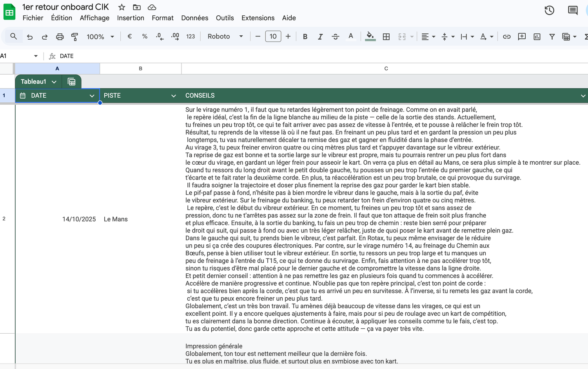Toggle italic text formatting
Image resolution: width=588 pixels, height=369 pixels.
pyautogui.click(x=320, y=36)
